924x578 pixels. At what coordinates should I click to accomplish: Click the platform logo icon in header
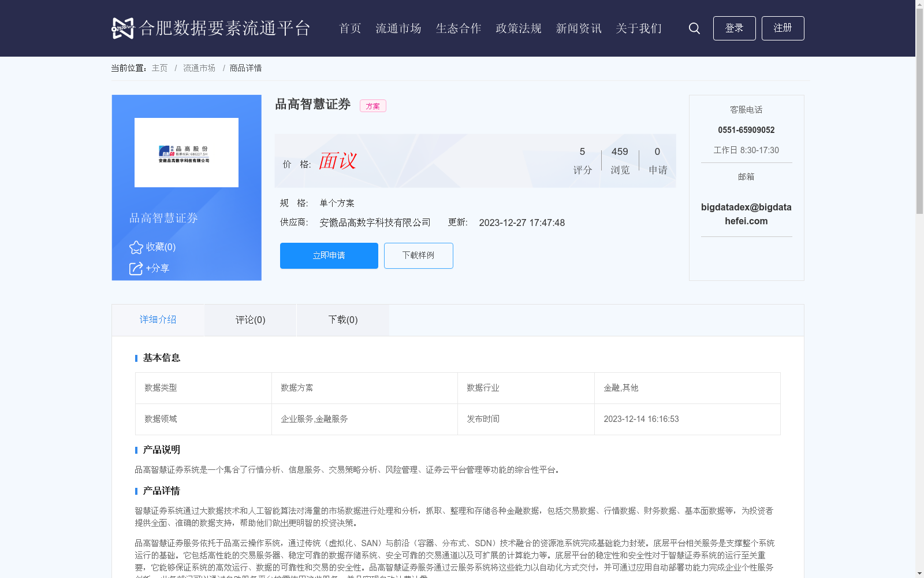(123, 28)
